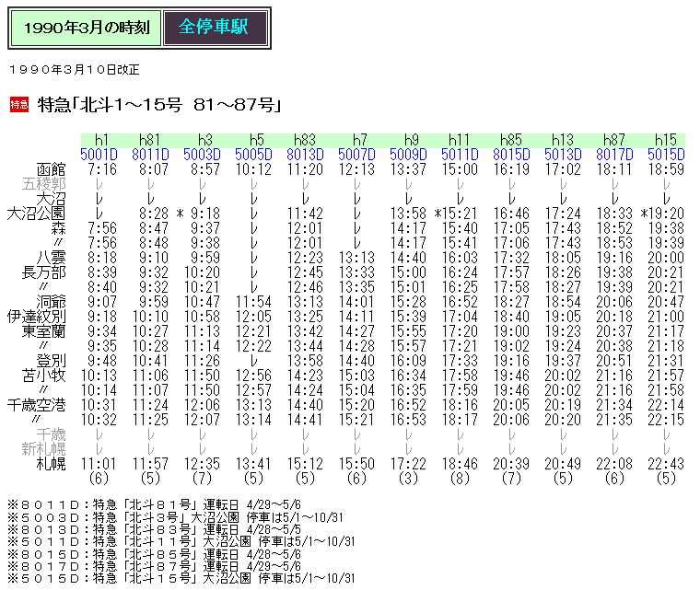Screen dimensions: 700x590
Task: Click the 全停車駅 button
Action: [216, 28]
